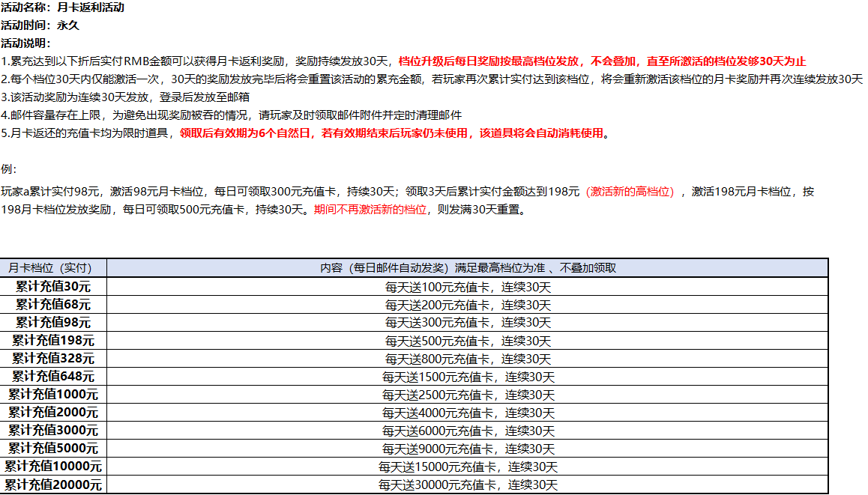Select the 每天送800元充值卡 reward cell
The height and width of the screenshot is (495, 868).
(x=468, y=359)
